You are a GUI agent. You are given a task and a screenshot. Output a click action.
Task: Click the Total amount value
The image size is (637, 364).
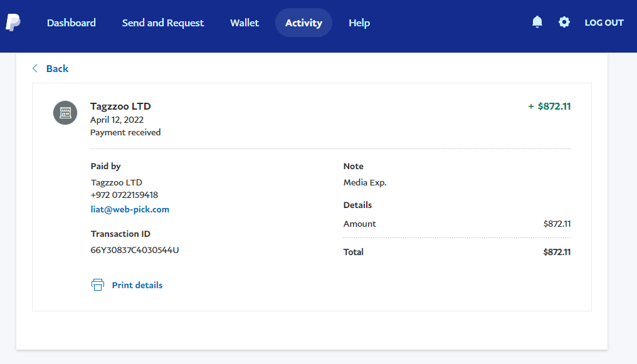click(x=557, y=252)
